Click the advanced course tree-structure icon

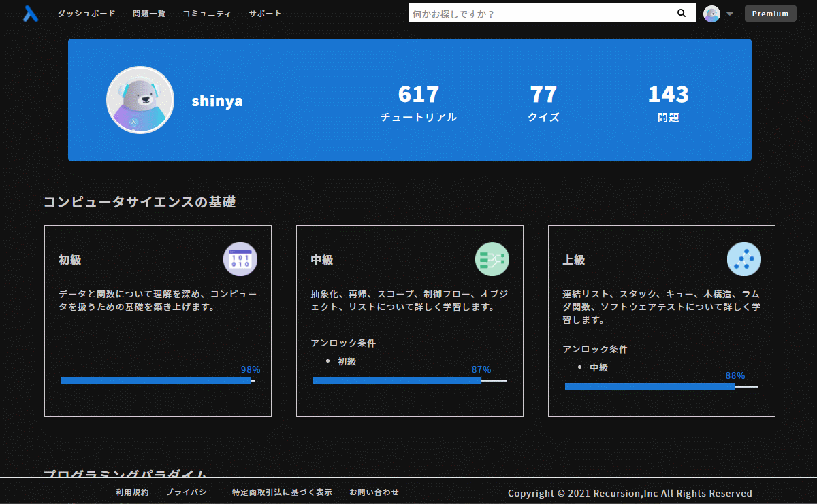pos(744,259)
